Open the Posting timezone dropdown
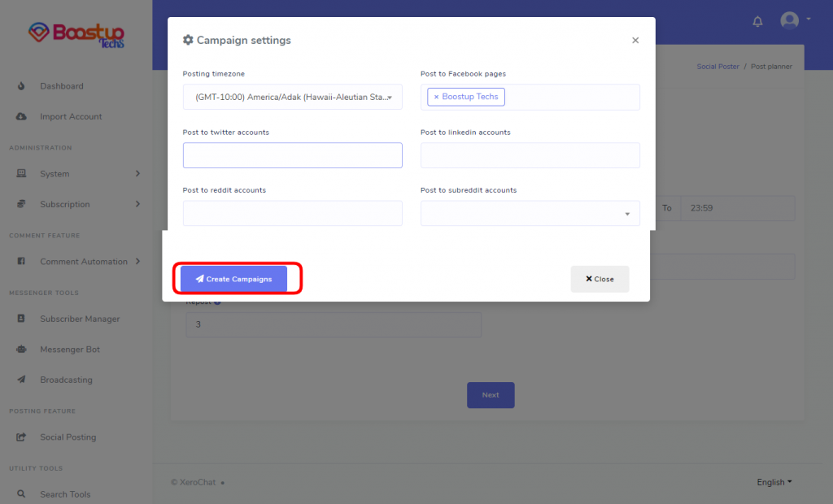 pos(292,98)
